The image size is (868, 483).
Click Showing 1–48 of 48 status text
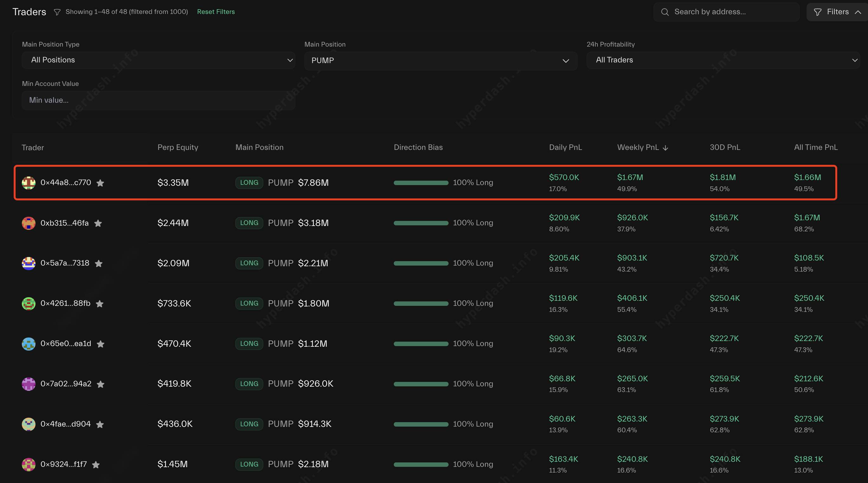tap(127, 12)
